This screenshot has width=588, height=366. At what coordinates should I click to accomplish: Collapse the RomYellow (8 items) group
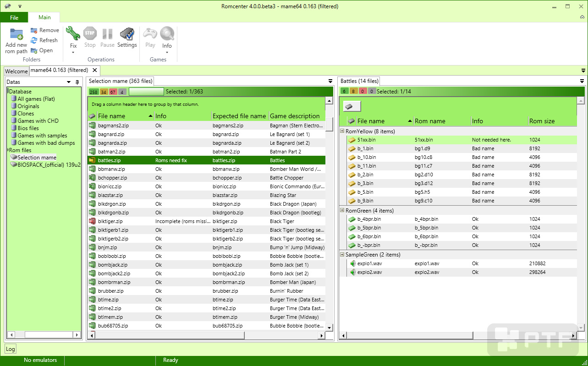(342, 131)
